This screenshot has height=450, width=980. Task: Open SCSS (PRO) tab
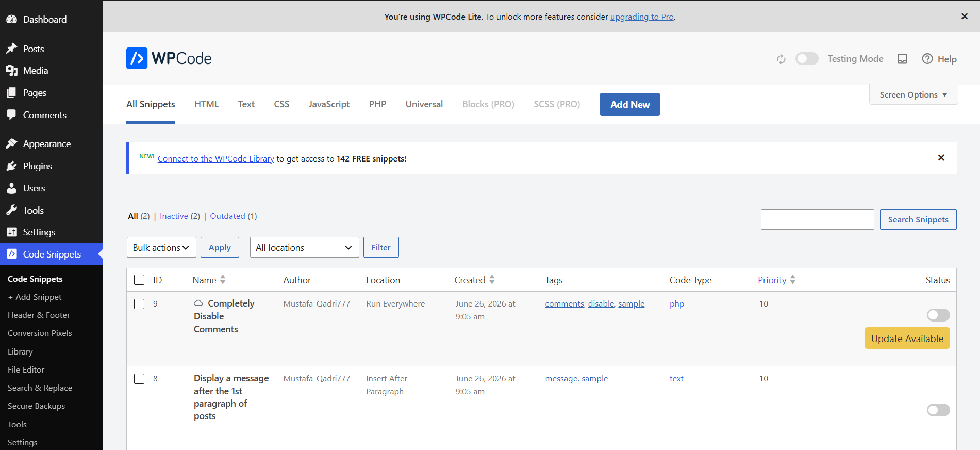(x=557, y=104)
